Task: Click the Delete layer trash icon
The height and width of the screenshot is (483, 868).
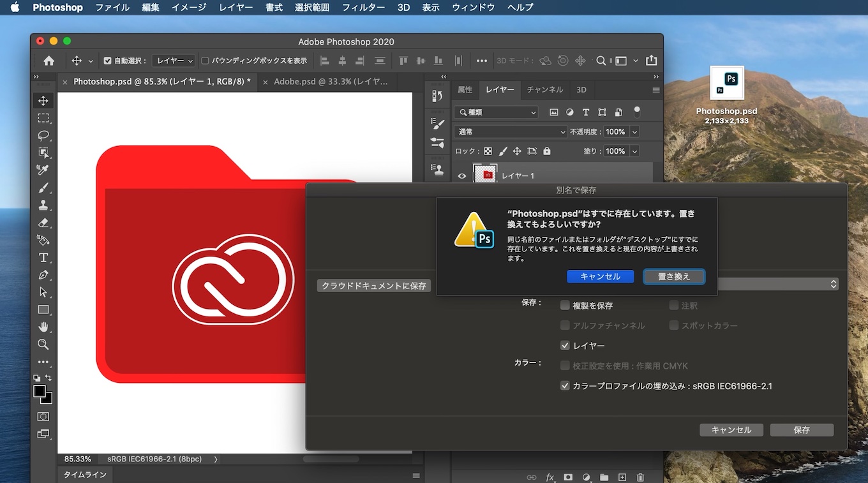Action: (640, 477)
